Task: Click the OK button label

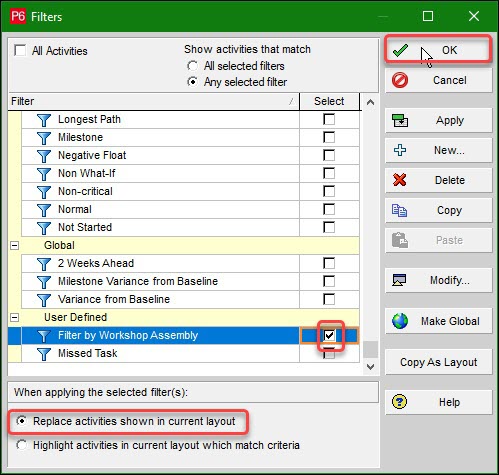Action: [x=449, y=50]
